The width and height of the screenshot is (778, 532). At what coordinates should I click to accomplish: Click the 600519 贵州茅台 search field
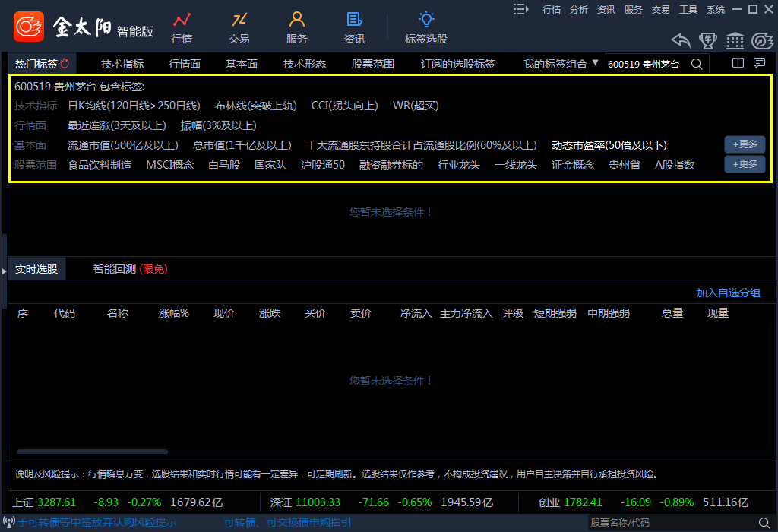click(647, 64)
